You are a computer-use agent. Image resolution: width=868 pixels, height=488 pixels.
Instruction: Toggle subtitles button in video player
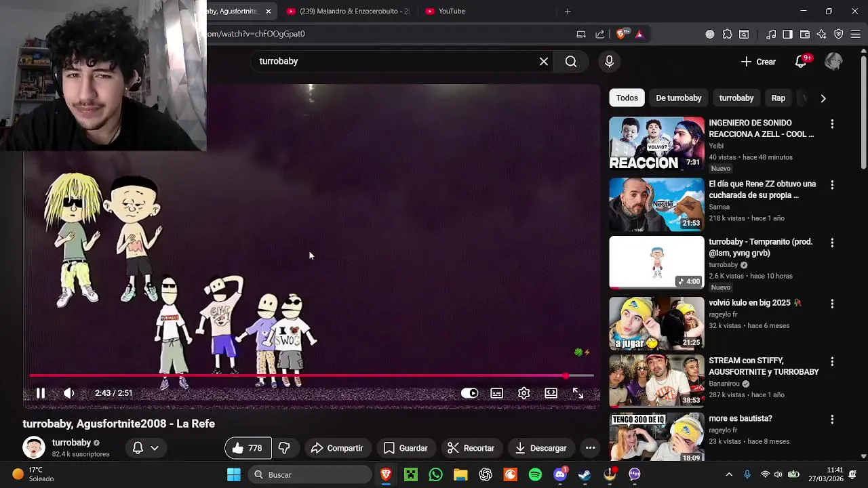tap(497, 393)
